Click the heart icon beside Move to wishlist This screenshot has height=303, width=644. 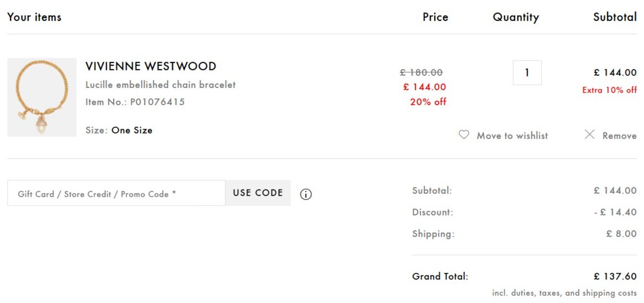pyautogui.click(x=464, y=135)
